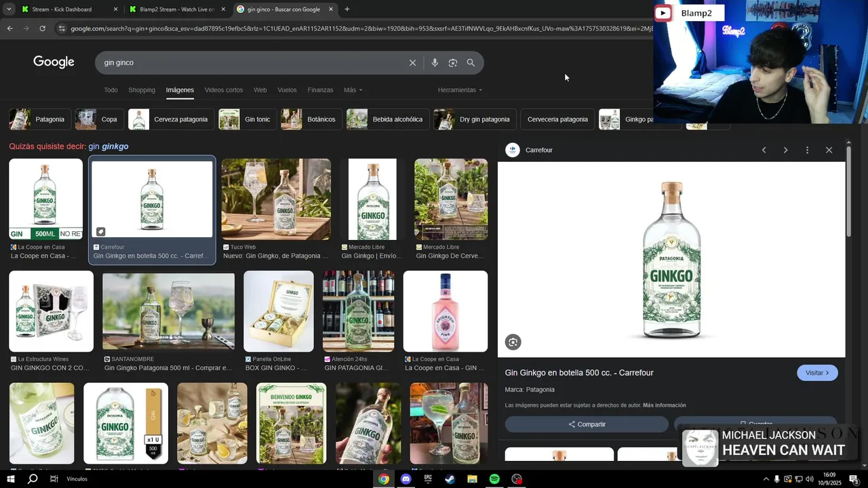Open a new browser tab
This screenshot has width=868, height=488.
coord(347,9)
